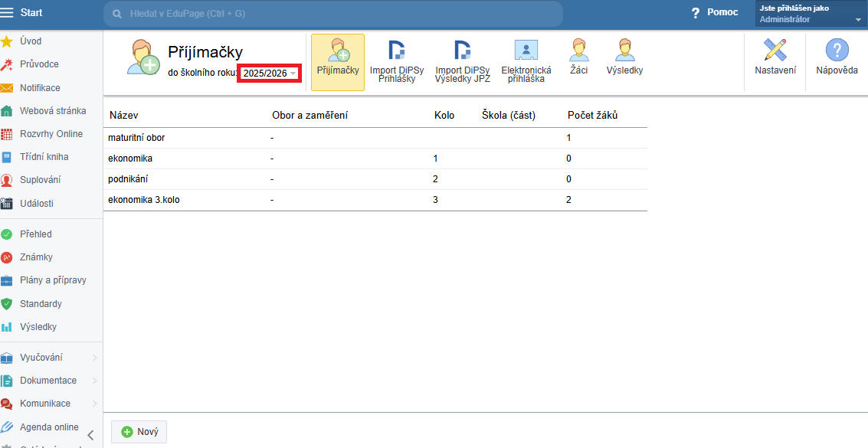Select the ekonomika 3.kolo row

click(375, 200)
